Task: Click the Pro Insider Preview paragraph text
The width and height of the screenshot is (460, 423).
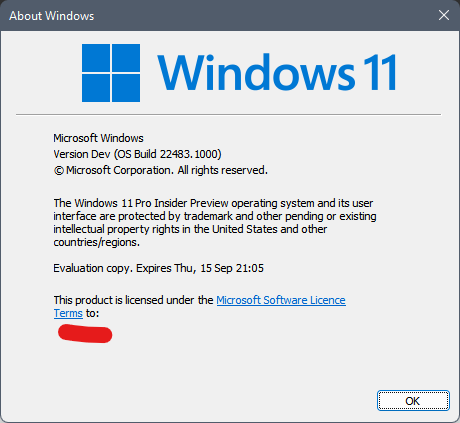Action: pyautogui.click(x=215, y=222)
